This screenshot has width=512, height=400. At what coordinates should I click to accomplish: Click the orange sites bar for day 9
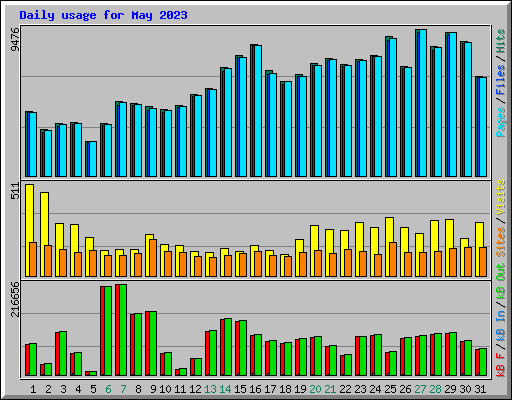[x=153, y=258]
